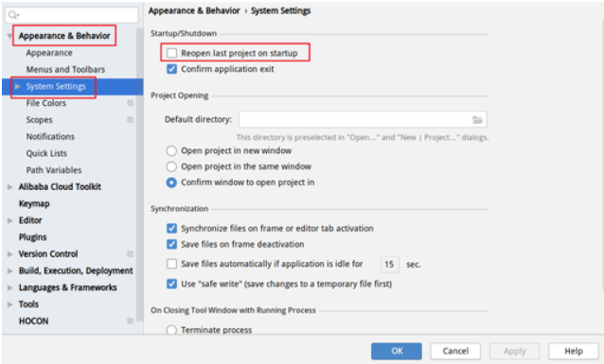The width and height of the screenshot is (604, 364).
Task: Expand the Tools section arrow
Action: coord(10,304)
